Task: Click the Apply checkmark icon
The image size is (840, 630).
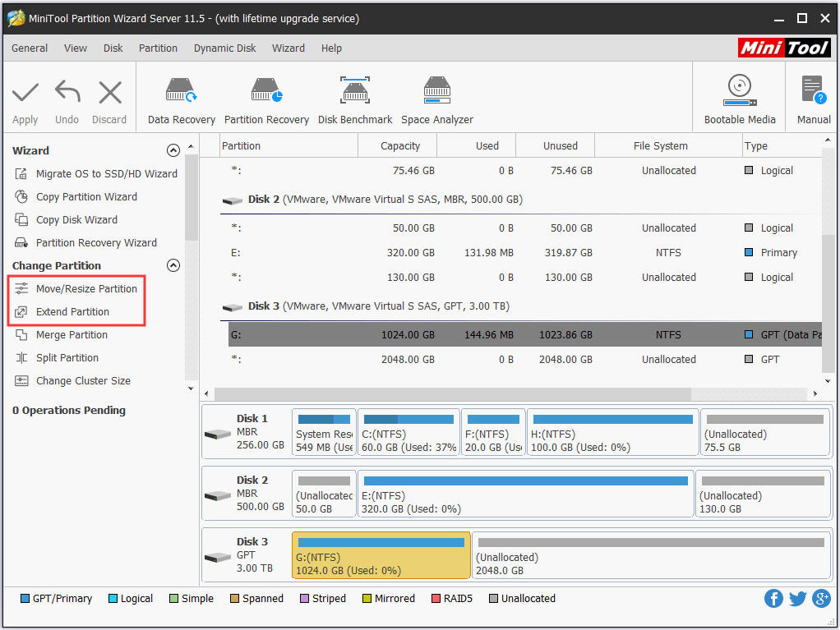Action: tap(25, 93)
